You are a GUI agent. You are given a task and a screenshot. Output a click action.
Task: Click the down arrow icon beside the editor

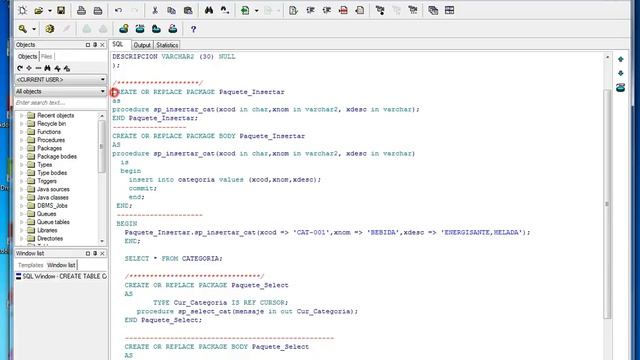[x=620, y=73]
